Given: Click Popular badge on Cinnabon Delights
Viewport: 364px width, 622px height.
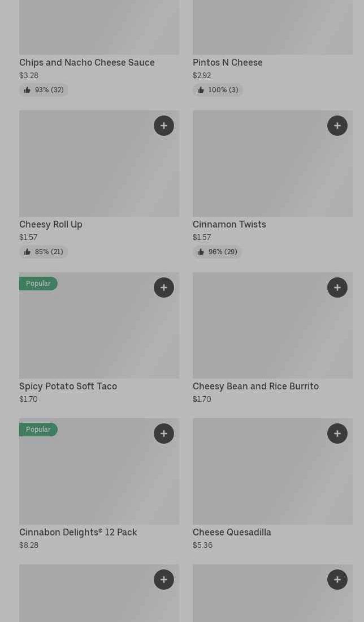Looking at the screenshot, I should point(38,430).
